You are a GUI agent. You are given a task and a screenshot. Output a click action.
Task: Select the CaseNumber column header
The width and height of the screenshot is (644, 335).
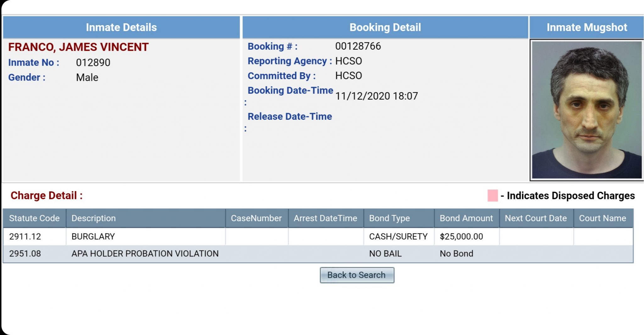[256, 218]
